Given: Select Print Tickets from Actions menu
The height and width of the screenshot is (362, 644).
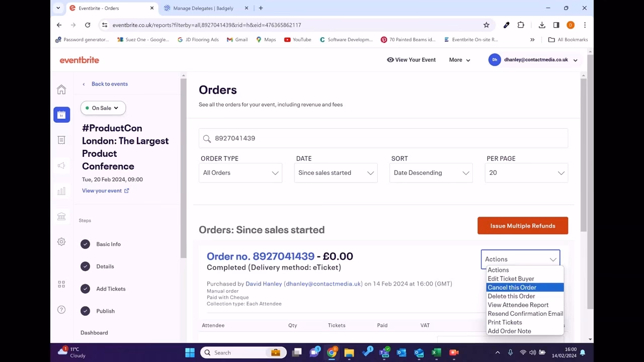Looking at the screenshot, I should (x=525, y=322).
